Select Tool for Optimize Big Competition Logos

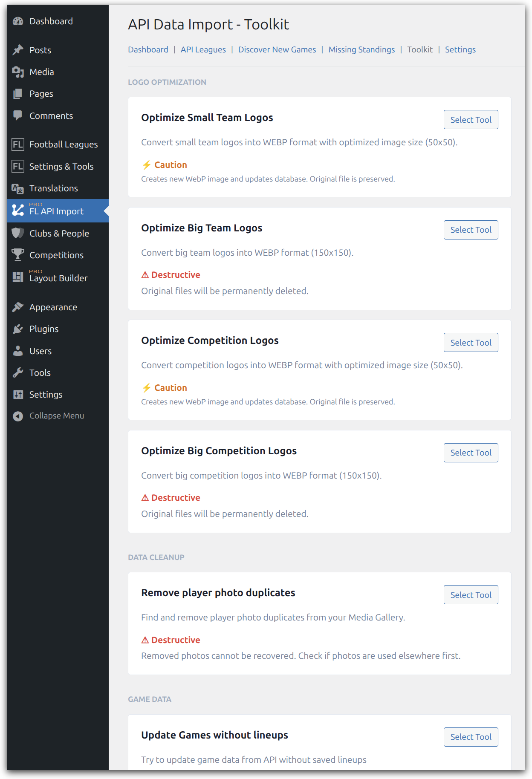pos(471,453)
